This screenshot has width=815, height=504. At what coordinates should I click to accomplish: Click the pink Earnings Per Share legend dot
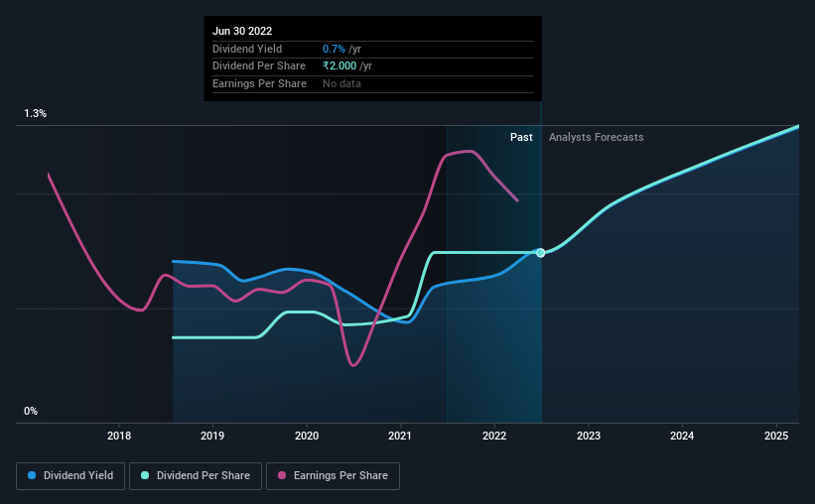[x=282, y=475]
